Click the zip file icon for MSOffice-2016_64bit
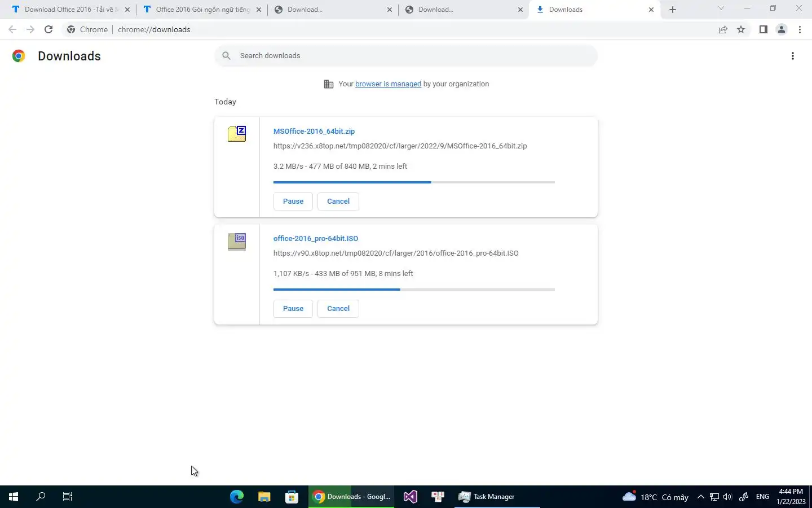The image size is (812, 508). tap(237, 134)
